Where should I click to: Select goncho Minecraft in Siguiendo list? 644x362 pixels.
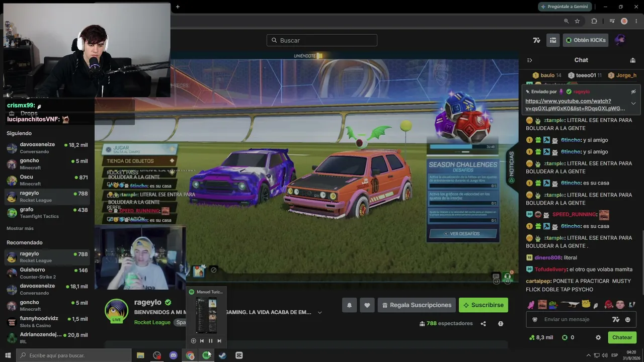coord(47,164)
